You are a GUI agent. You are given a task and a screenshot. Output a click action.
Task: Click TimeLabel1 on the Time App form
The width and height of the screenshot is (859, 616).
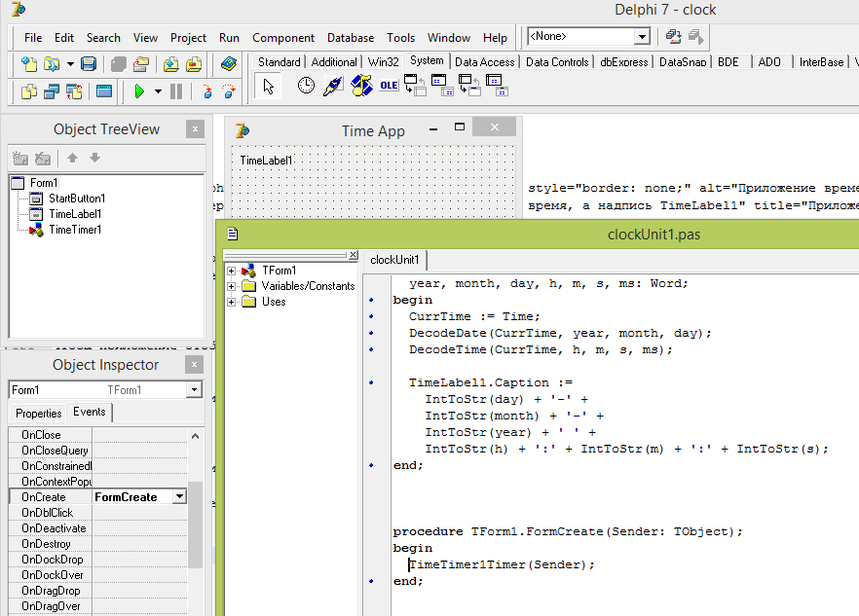coord(266,161)
